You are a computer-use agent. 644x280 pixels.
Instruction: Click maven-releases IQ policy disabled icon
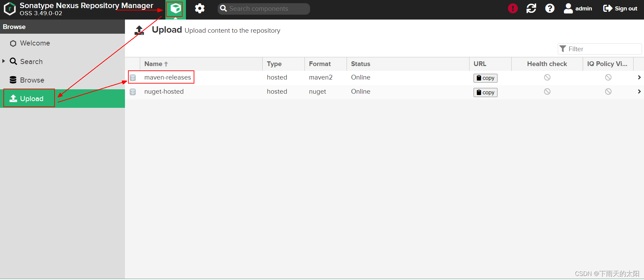click(x=608, y=77)
